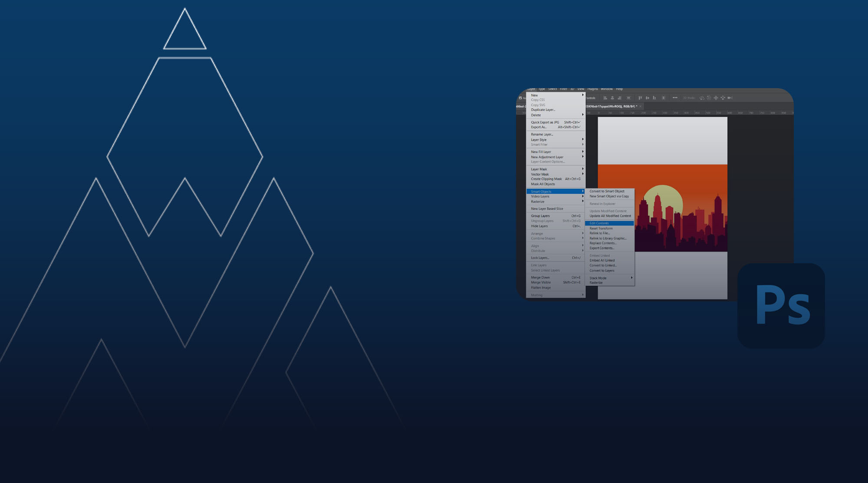This screenshot has width=868, height=483.
Task: Enable the Show Transform Controls checkbox
Action: pos(589,98)
